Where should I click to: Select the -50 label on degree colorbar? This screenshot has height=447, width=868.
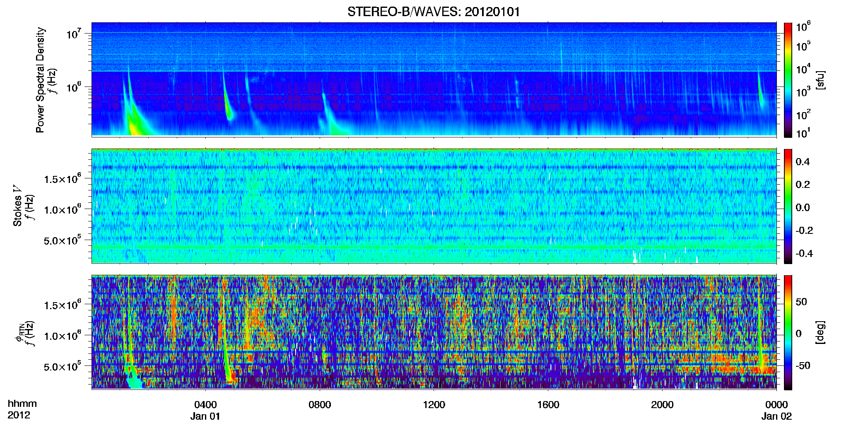[x=803, y=365]
